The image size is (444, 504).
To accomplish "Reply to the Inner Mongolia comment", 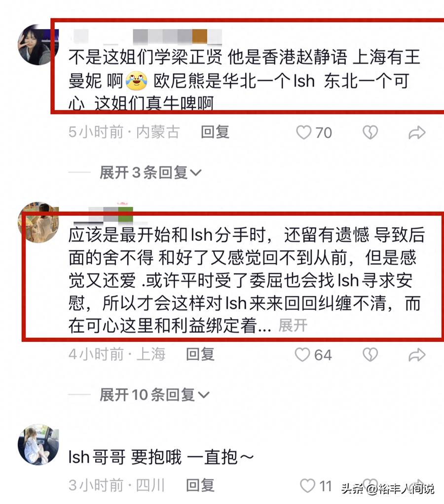I will pos(215,132).
